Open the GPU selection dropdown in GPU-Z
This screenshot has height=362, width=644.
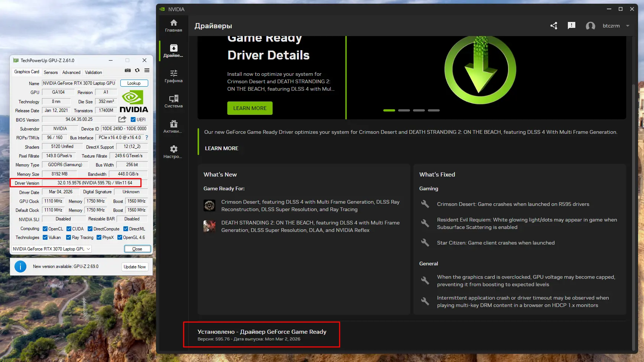[x=52, y=249]
